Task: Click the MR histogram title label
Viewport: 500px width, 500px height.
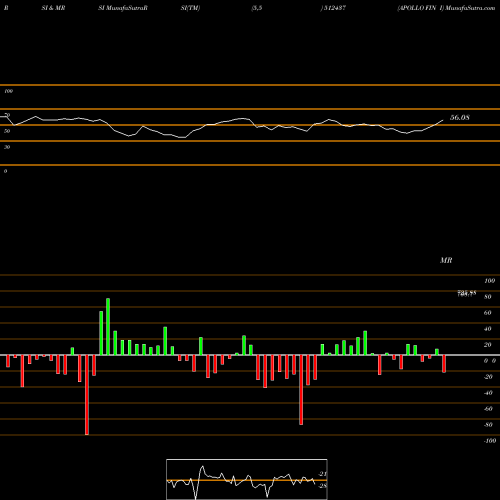Action: [x=446, y=260]
